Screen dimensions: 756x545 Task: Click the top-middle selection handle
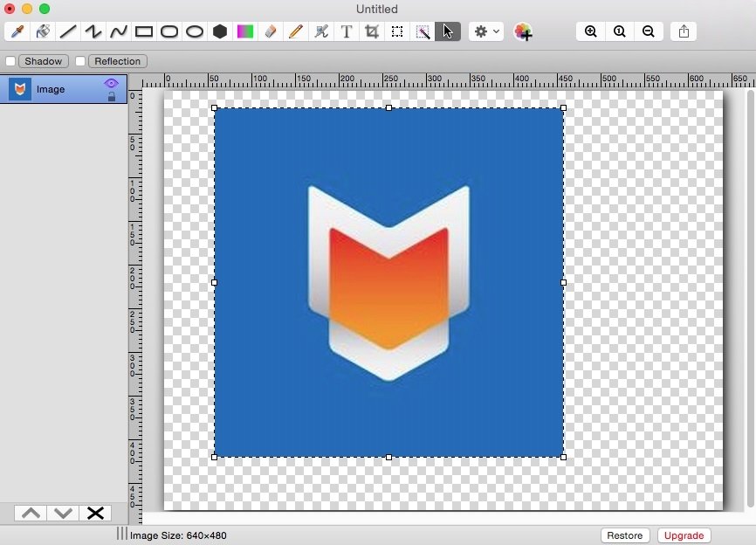pos(389,108)
